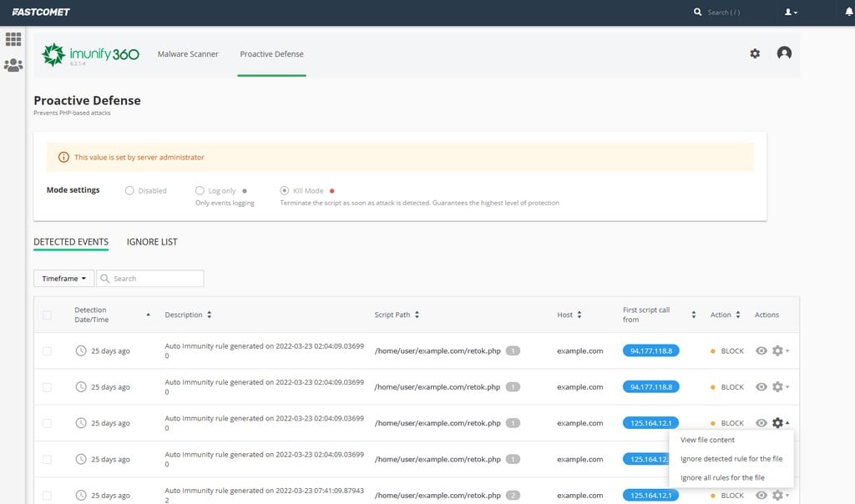The height and width of the screenshot is (504, 855).
Task: Click the users icon in the left sidebar
Action: coord(13,66)
